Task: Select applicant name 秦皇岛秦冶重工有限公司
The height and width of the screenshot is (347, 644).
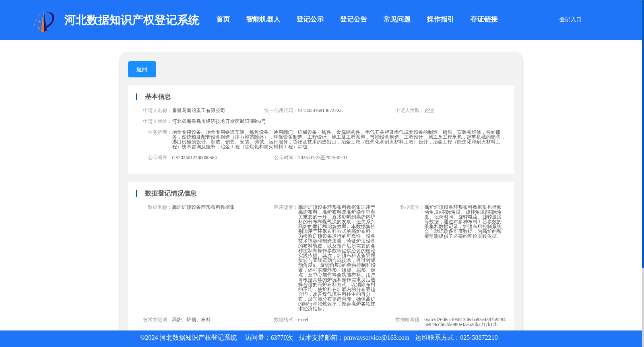Action: click(x=198, y=110)
